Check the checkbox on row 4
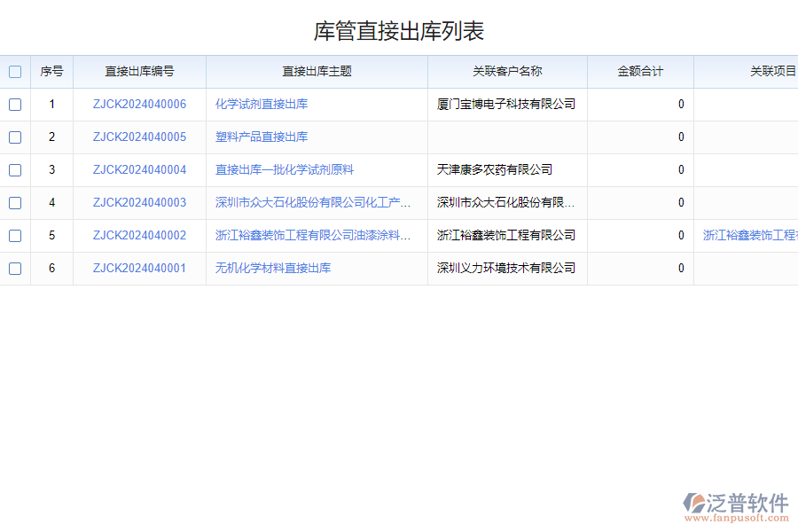Screen dimensions: 798x532 15,202
